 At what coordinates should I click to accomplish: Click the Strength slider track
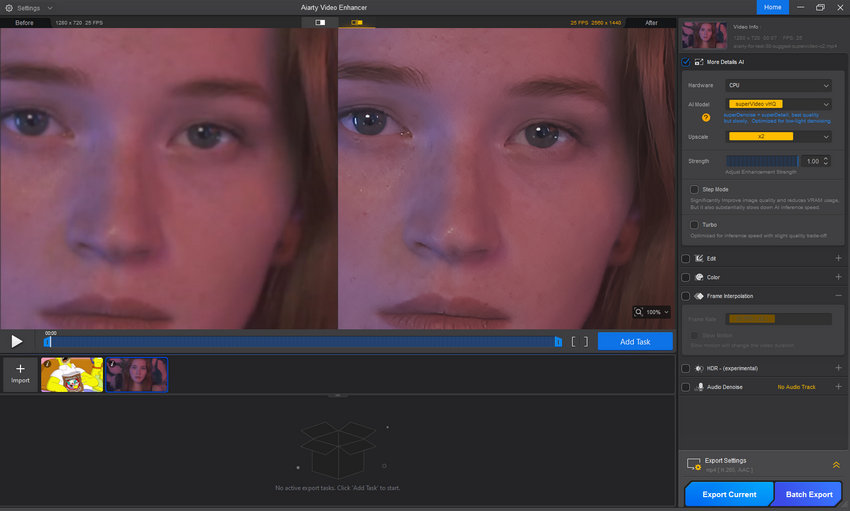pos(762,161)
